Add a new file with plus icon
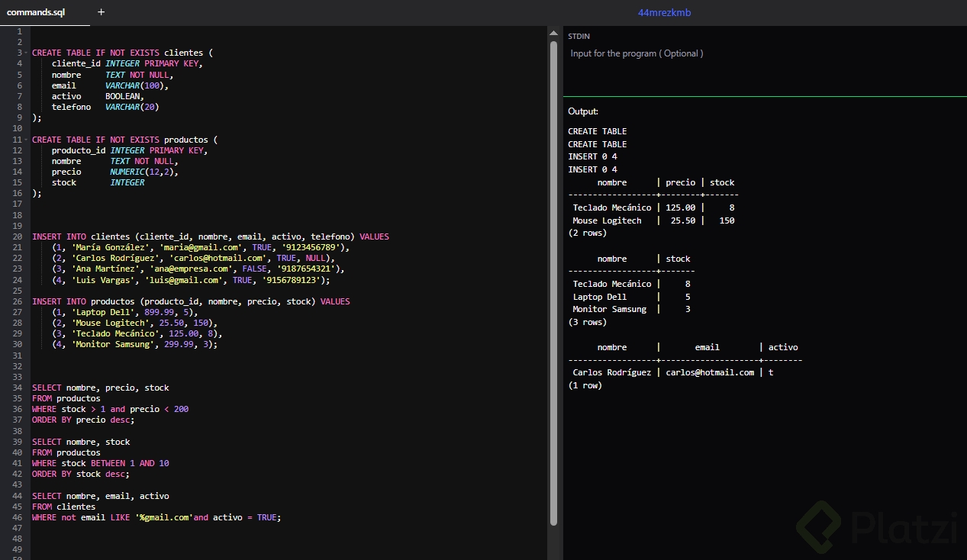 point(102,12)
